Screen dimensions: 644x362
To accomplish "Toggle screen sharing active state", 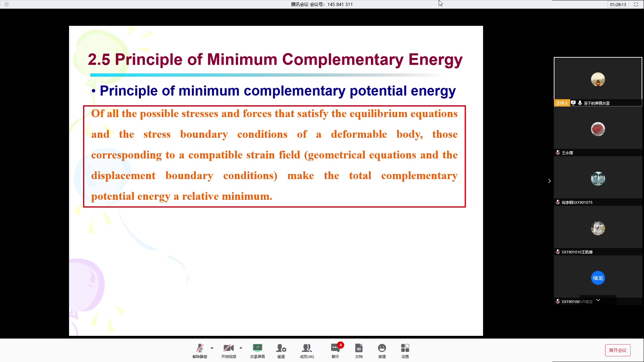I will (257, 351).
